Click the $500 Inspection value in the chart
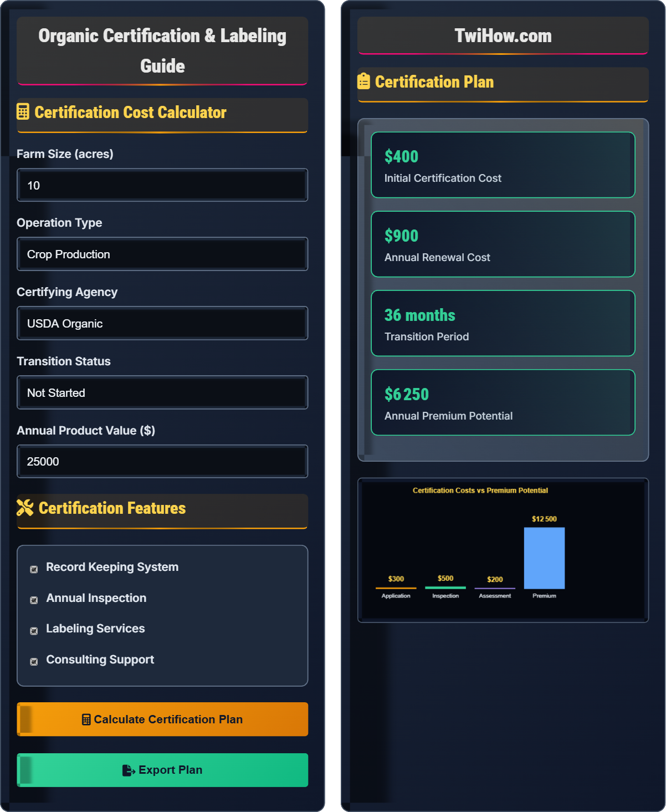 [x=445, y=578]
